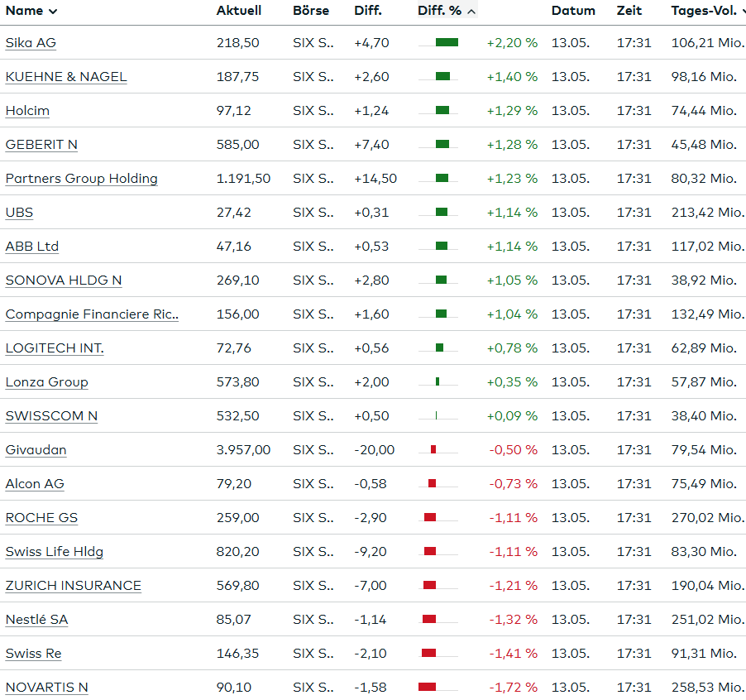Open SONOVA HLDG N link

64,280
